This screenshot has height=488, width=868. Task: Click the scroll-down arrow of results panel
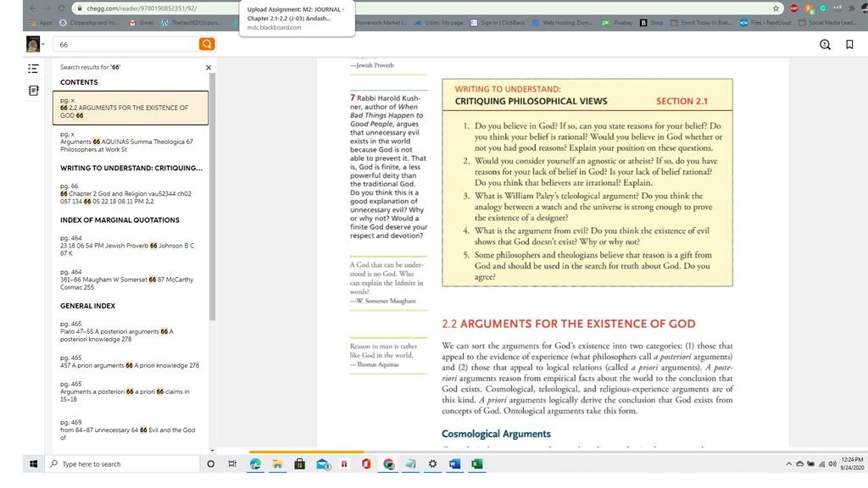212,451
